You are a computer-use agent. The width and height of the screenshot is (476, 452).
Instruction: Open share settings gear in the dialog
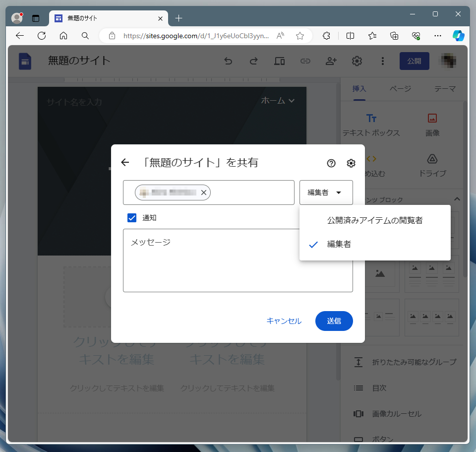(x=351, y=163)
